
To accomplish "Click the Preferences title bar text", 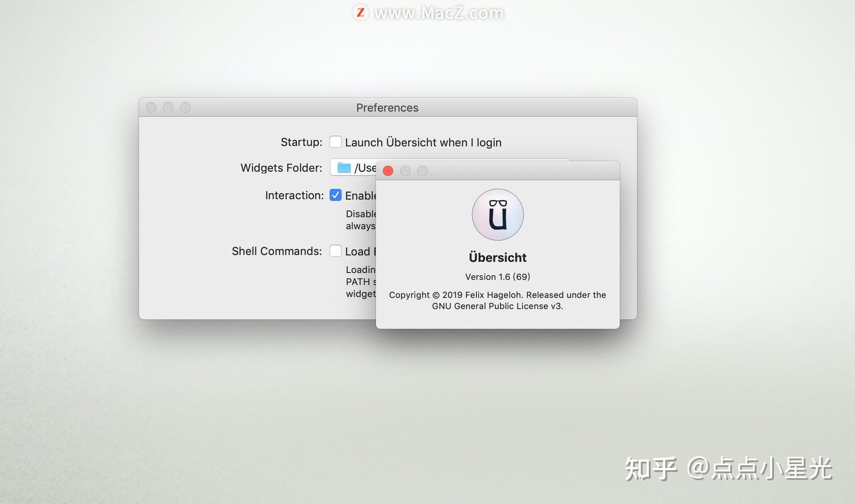I will coord(387,107).
